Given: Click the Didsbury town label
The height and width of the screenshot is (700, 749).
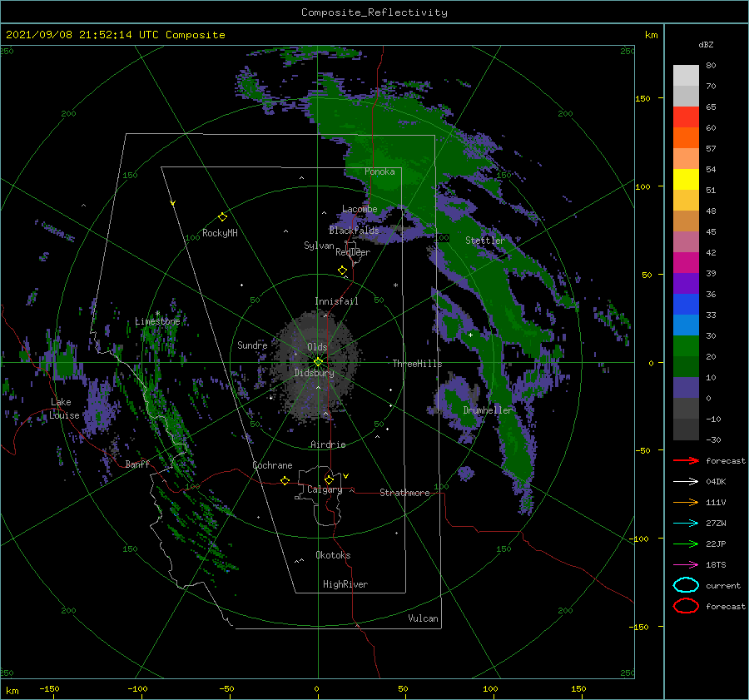Looking at the screenshot, I should coord(314,373).
